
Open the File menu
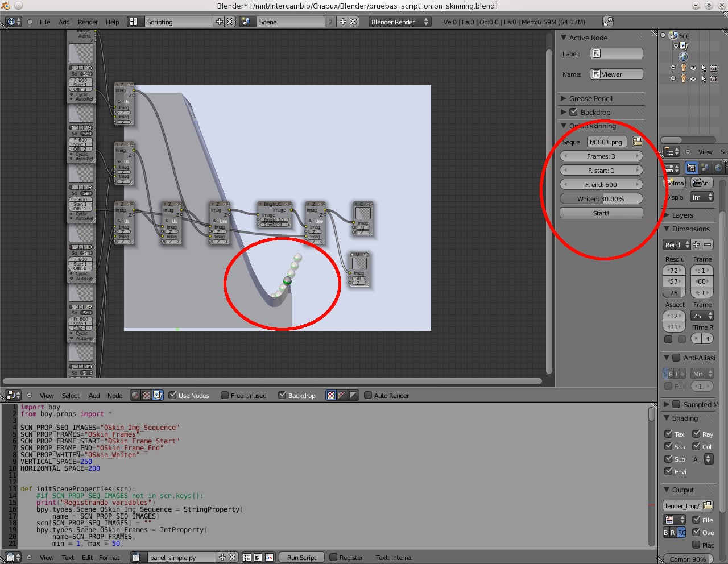point(45,22)
